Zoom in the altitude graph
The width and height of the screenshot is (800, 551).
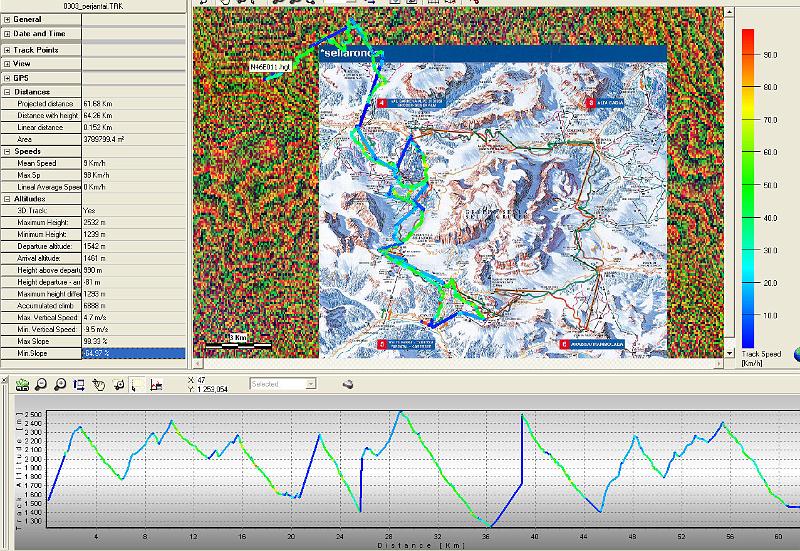[x=60, y=385]
